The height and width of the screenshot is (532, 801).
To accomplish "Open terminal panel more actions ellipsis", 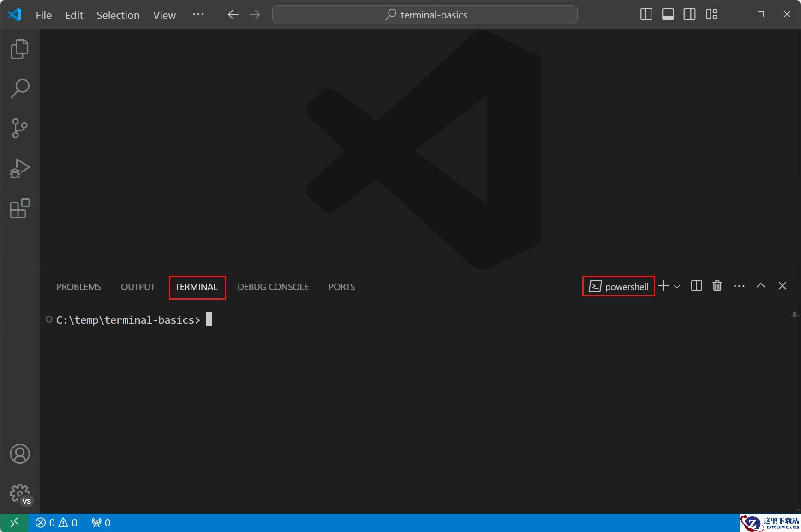I will (x=739, y=286).
